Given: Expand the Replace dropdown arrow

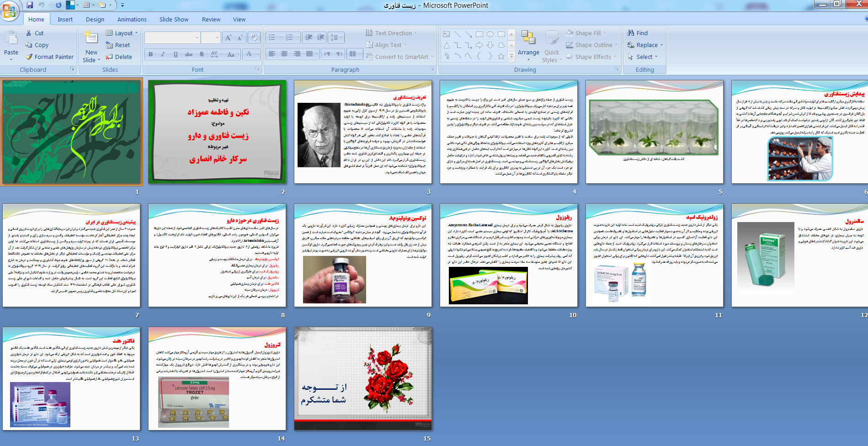Looking at the screenshot, I should click(661, 45).
